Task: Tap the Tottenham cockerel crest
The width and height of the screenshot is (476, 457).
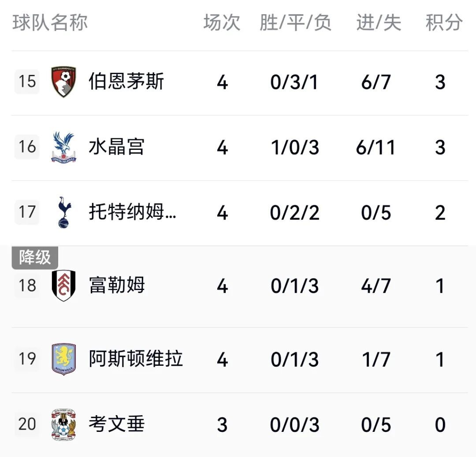Action: click(x=64, y=212)
